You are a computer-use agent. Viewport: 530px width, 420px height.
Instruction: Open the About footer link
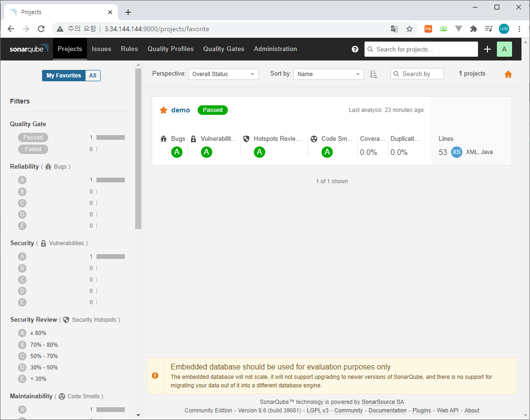pyautogui.click(x=471, y=411)
